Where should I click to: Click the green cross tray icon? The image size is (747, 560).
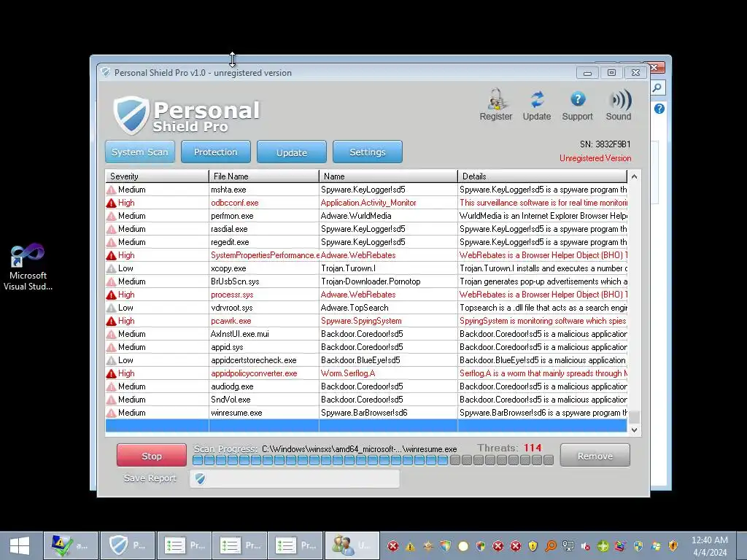[603, 546]
